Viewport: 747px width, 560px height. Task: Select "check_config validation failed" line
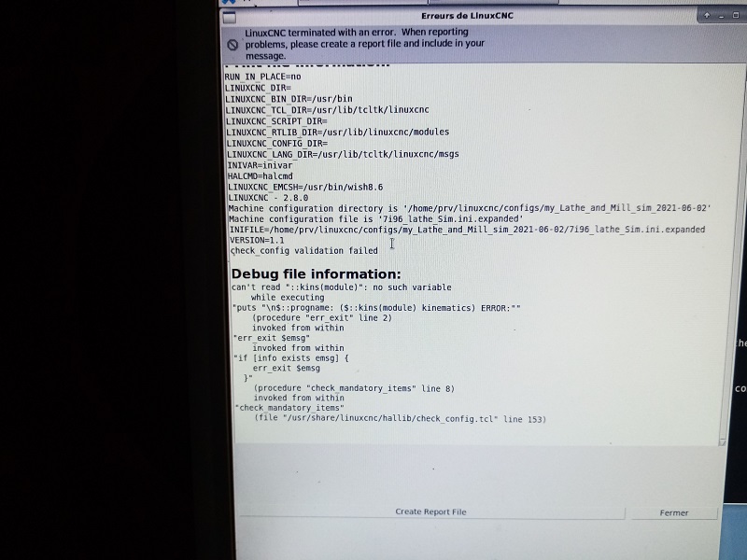pyautogui.click(x=304, y=250)
